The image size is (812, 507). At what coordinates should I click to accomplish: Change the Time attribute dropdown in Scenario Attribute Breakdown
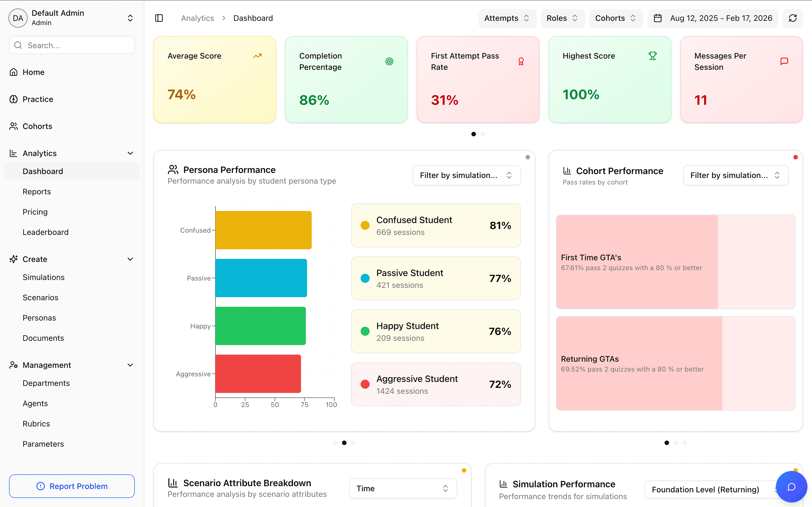coord(402,488)
